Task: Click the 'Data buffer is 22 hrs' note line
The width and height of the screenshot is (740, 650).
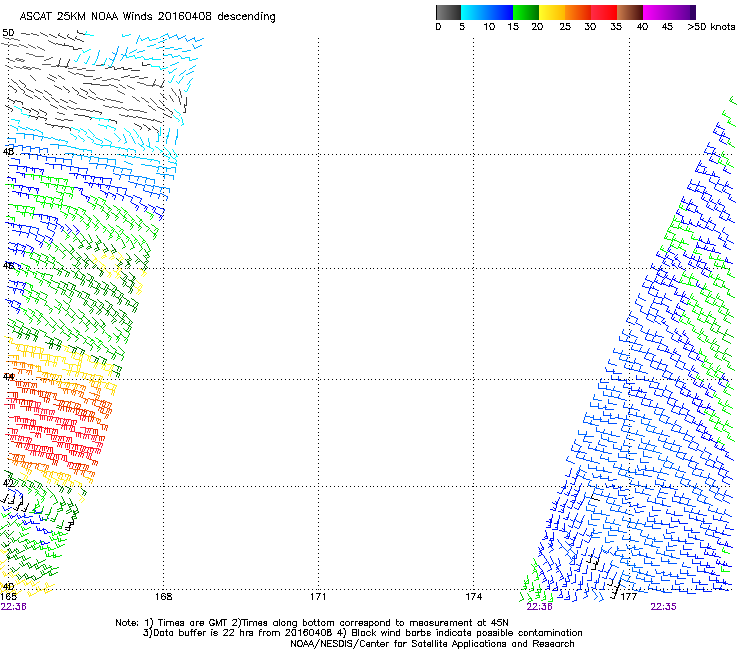Action: (362, 633)
